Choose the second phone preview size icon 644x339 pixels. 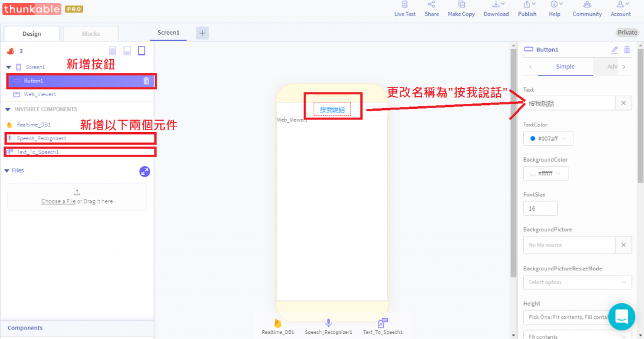[x=127, y=51]
